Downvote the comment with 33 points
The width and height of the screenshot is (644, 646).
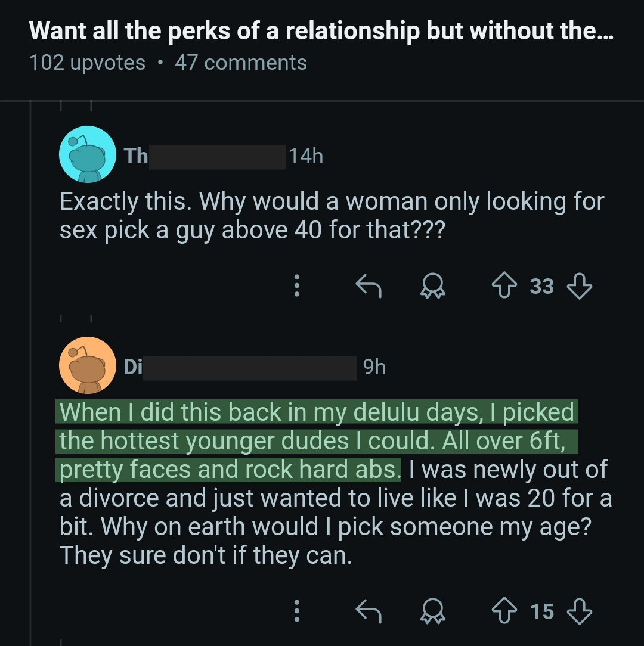tap(579, 287)
